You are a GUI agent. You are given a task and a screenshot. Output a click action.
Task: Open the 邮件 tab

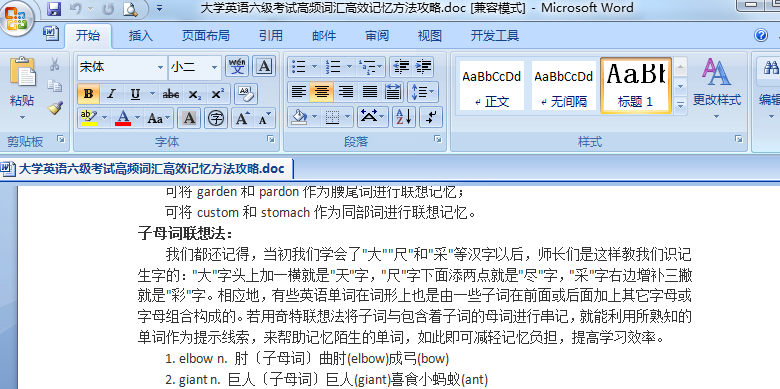324,35
